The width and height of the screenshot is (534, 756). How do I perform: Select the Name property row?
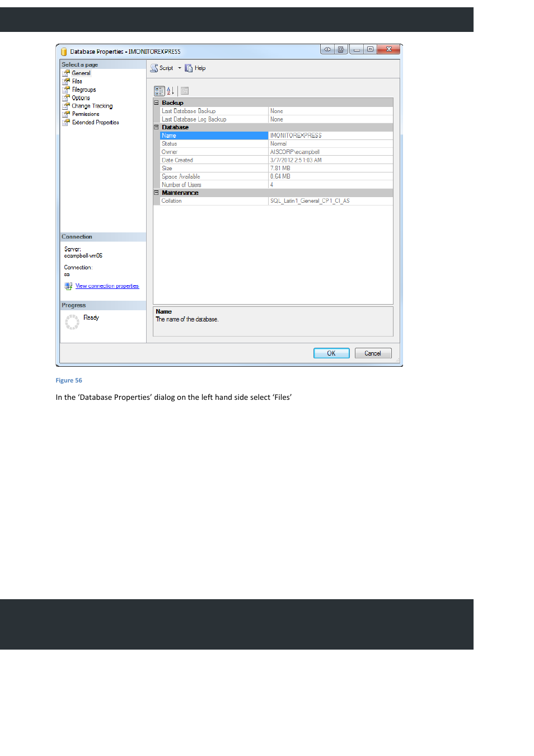point(277,136)
